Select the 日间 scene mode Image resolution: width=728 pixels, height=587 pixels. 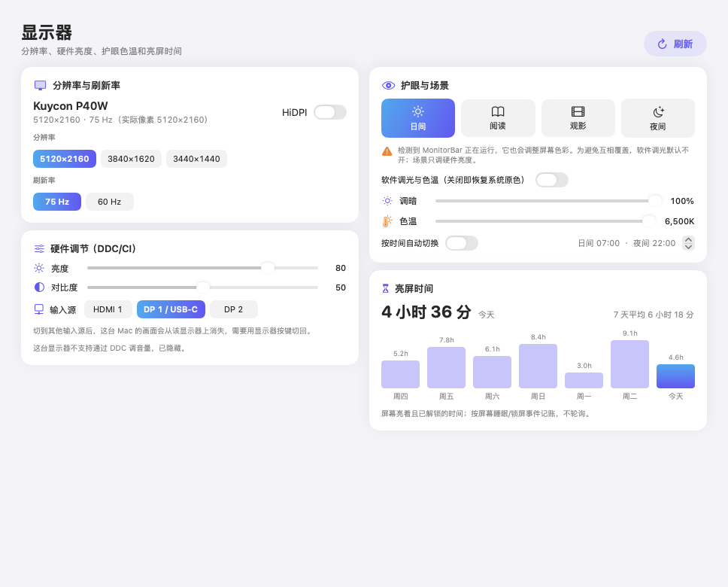pos(418,118)
